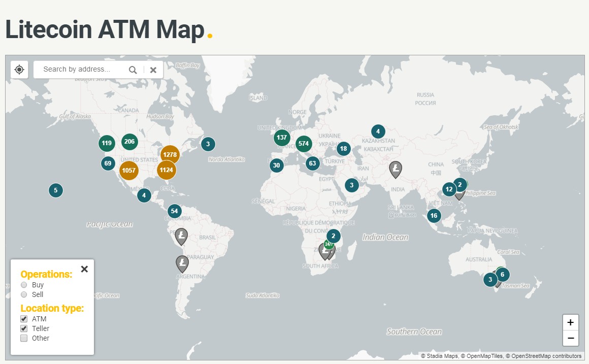Open the 69 ATM cluster
This screenshot has height=364, width=589.
pyautogui.click(x=108, y=163)
